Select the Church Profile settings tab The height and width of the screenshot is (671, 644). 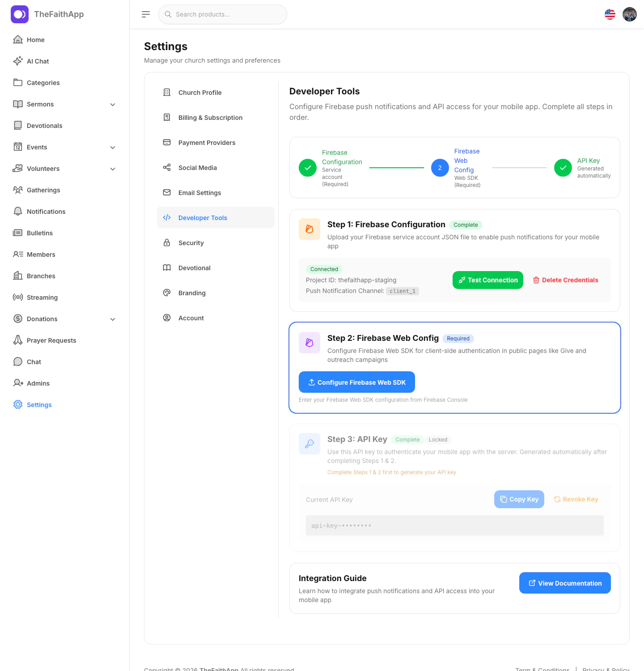click(x=216, y=92)
